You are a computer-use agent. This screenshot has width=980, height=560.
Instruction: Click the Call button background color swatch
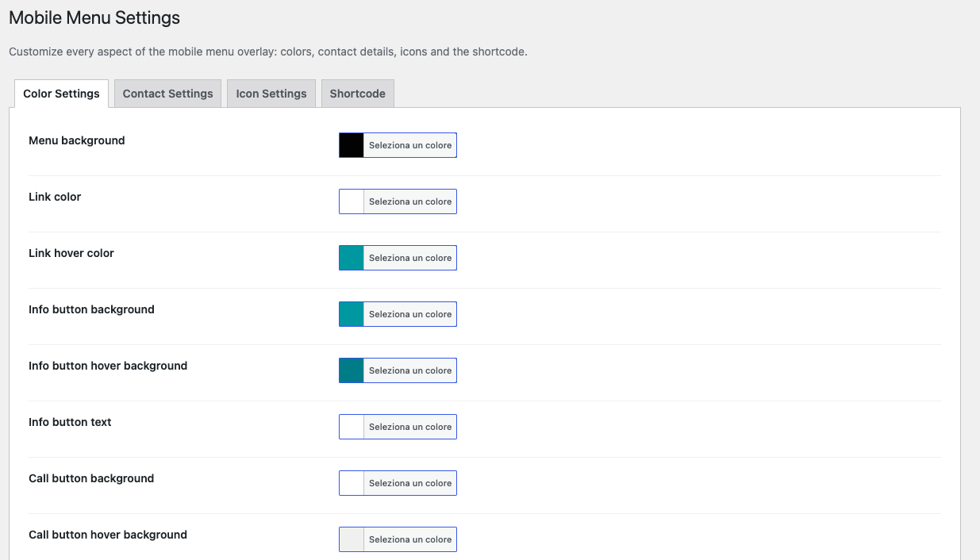pos(352,483)
